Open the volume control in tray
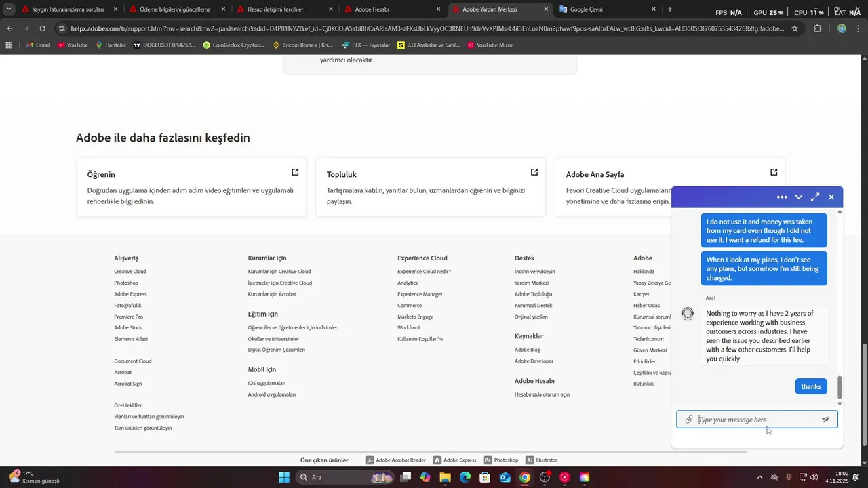Image resolution: width=868 pixels, height=488 pixels. 814,477
